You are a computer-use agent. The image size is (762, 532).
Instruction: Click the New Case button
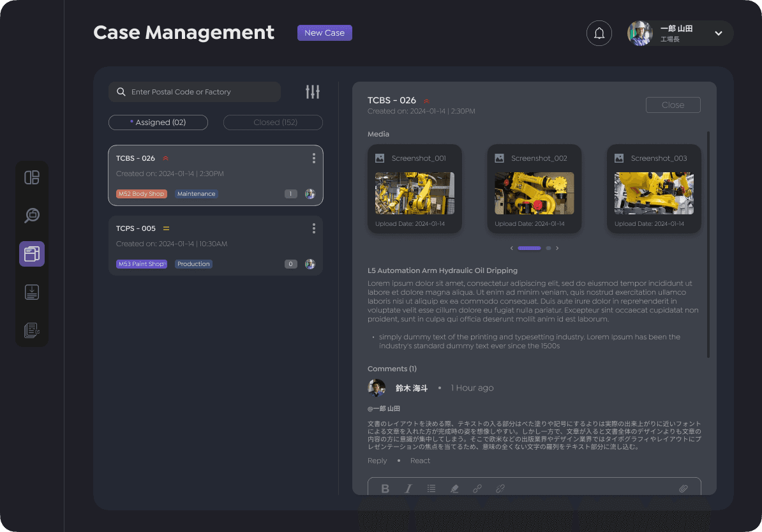325,33
